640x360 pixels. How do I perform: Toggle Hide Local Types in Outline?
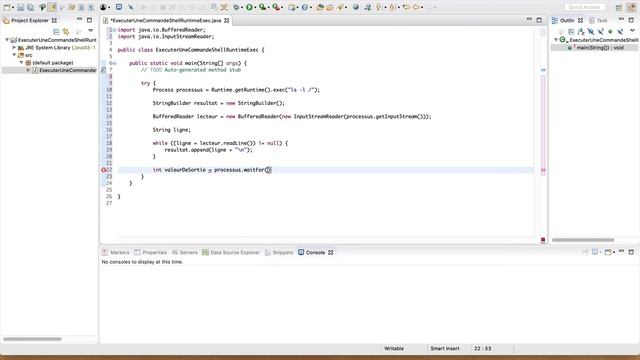(x=620, y=31)
